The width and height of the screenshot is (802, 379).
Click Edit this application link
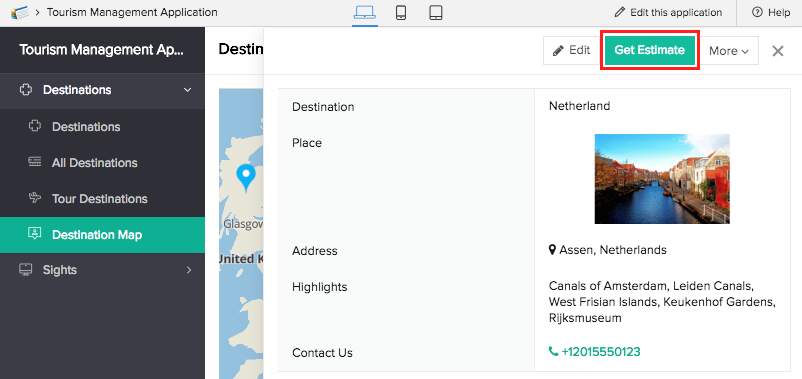coord(669,12)
